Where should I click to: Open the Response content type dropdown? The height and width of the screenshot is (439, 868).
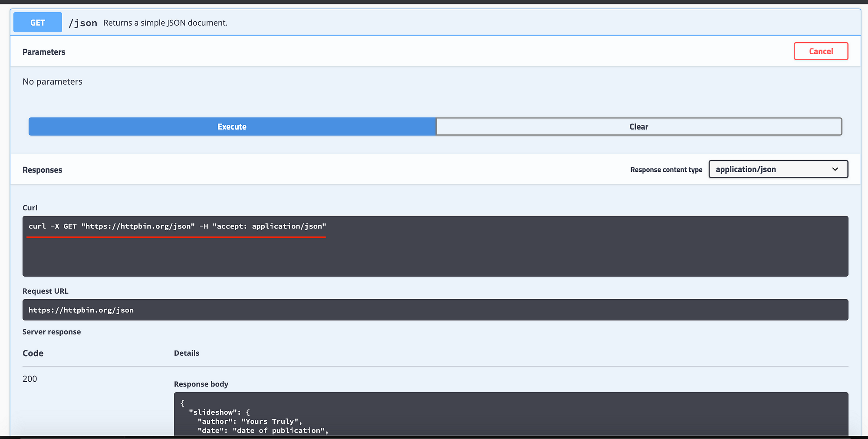point(778,169)
